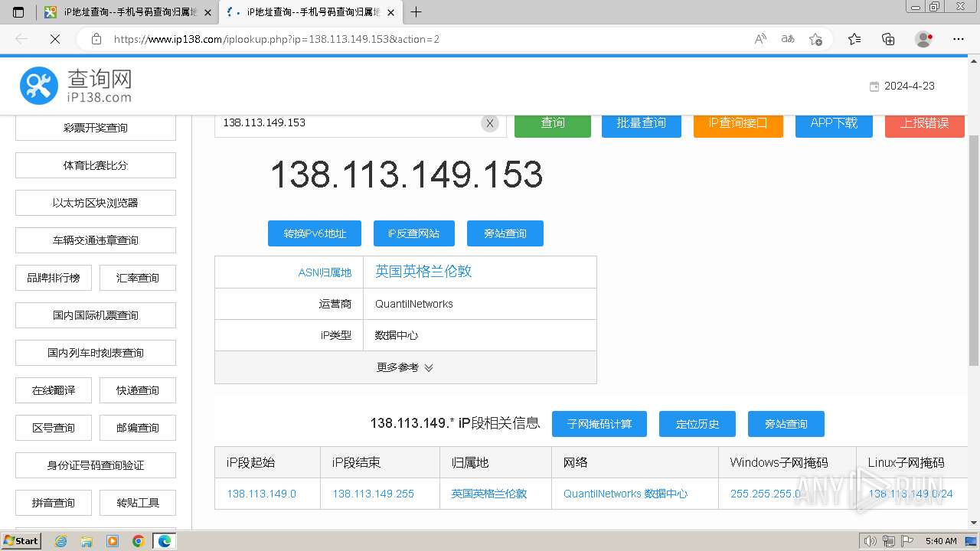This screenshot has height=551, width=980.
Task: Open the 体育比赛比分 sidebar link
Action: (96, 165)
